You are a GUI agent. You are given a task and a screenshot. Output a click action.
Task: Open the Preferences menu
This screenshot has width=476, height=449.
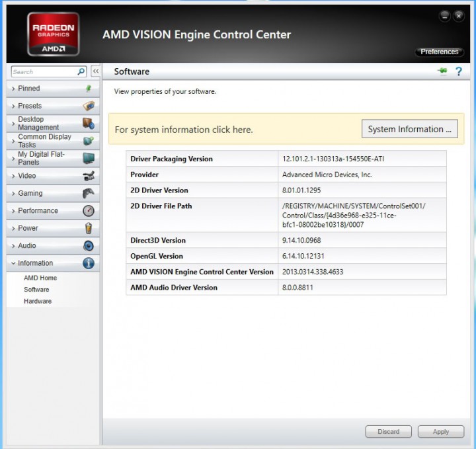tap(439, 52)
